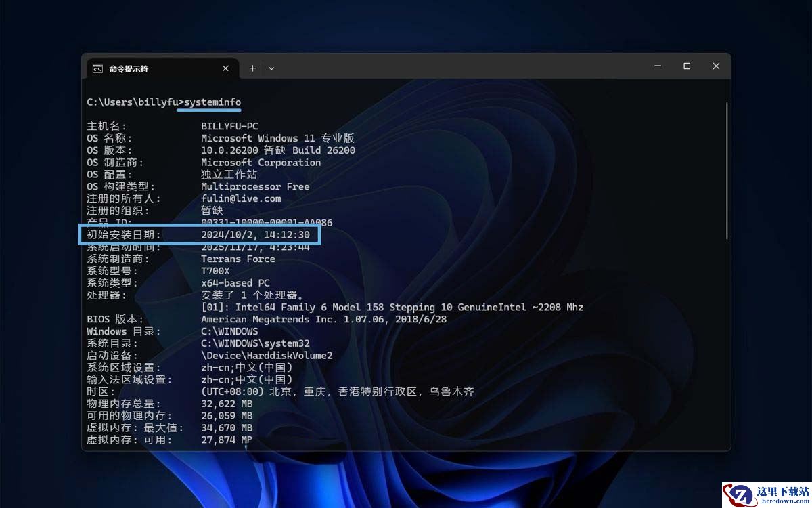The height and width of the screenshot is (508, 812).
Task: Minimize the terminal window
Action: click(658, 66)
